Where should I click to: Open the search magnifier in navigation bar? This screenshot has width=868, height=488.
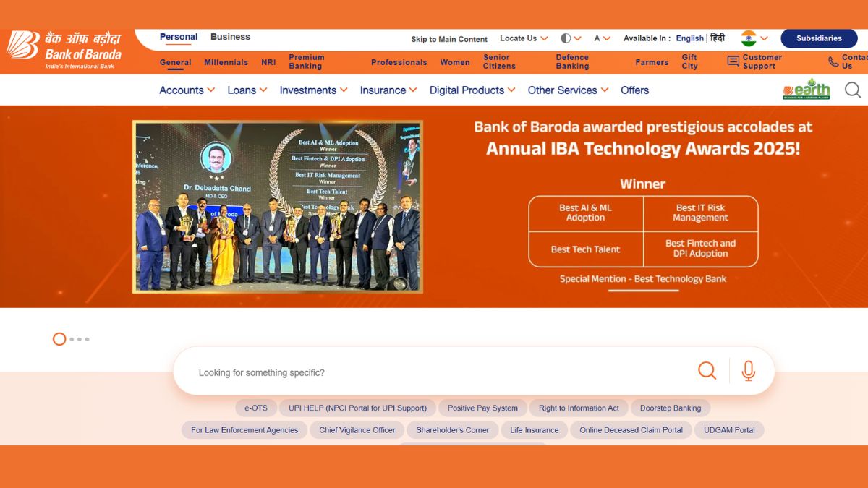[853, 90]
